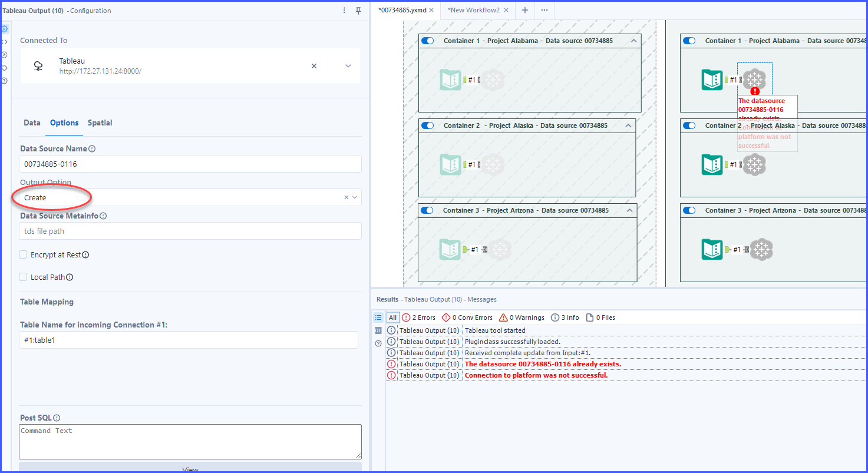This screenshot has height=473, width=868.
Task: Show info for Data Source Metainfo
Action: pyautogui.click(x=103, y=216)
